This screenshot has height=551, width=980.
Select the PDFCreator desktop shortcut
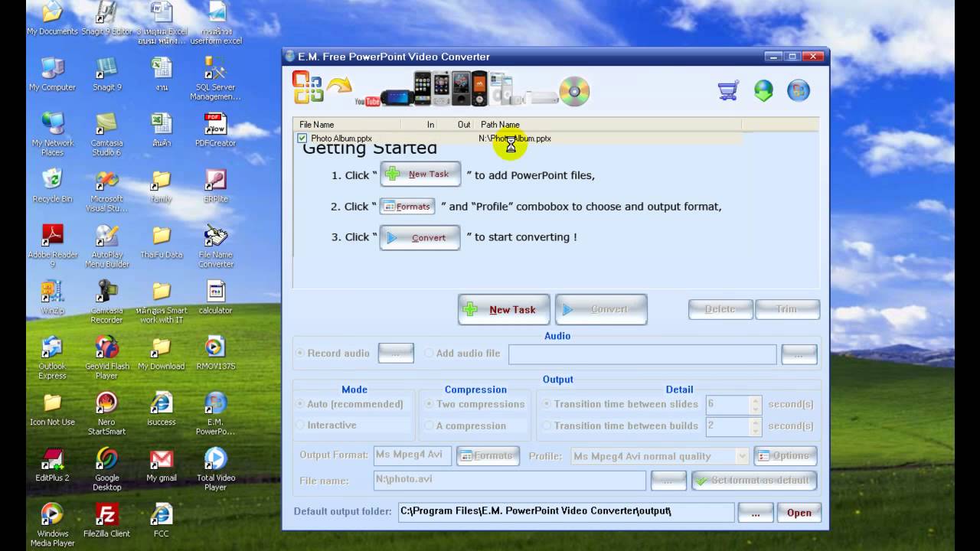pos(216,130)
